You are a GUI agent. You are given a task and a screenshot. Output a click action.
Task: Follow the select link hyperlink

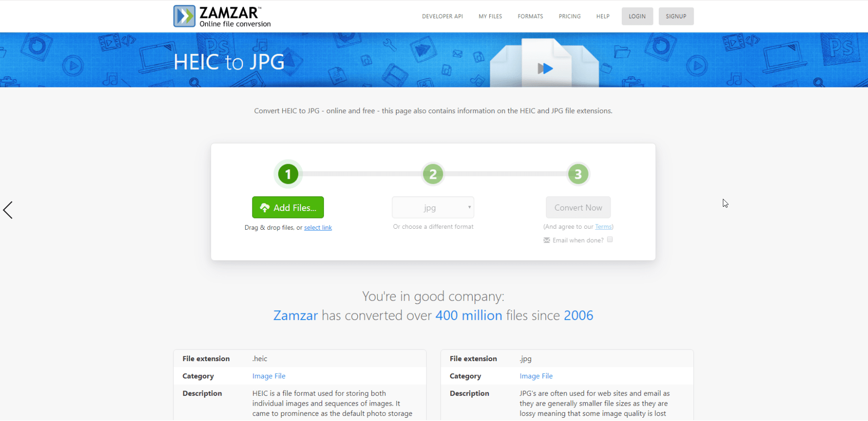[318, 228]
